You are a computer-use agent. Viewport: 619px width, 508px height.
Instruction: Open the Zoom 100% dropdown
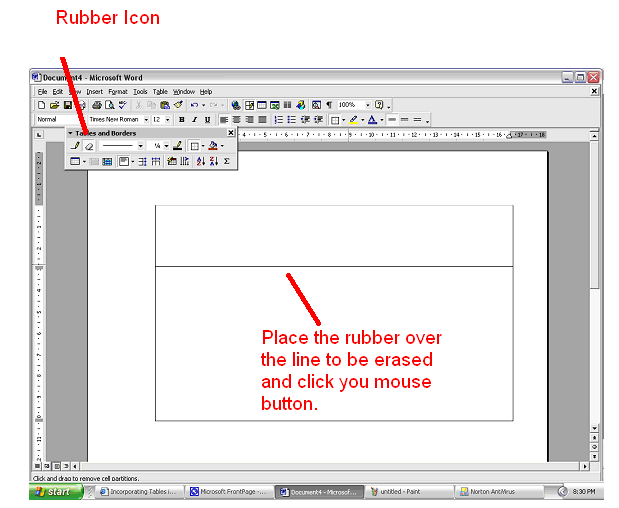368,105
